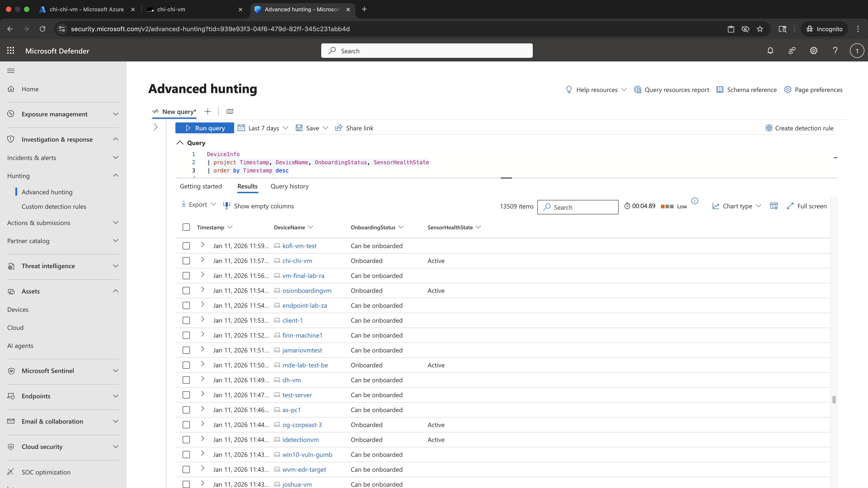
Task: Focus the results Search field
Action: (578, 207)
